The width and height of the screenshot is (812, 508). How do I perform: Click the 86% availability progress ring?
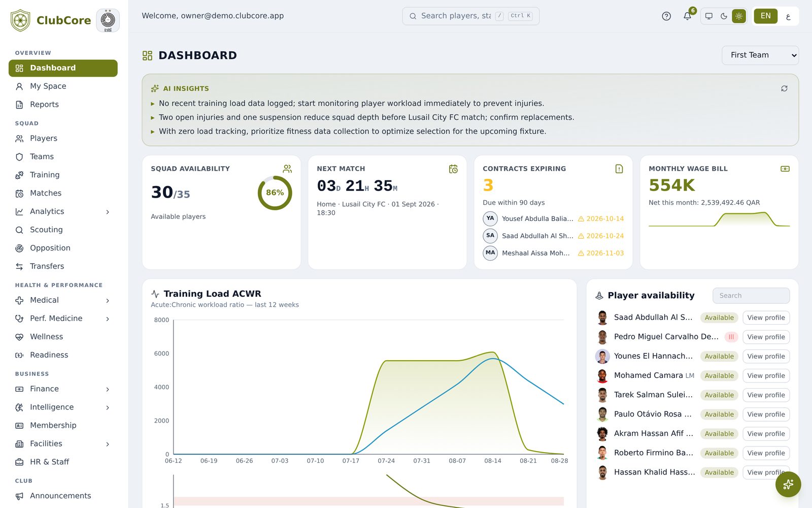pos(275,193)
